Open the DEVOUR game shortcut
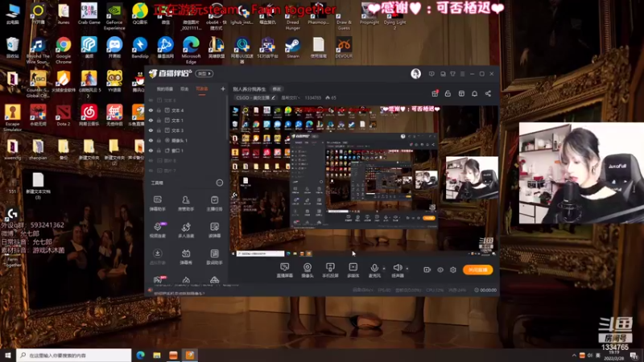The height and width of the screenshot is (362, 644). pos(344,48)
